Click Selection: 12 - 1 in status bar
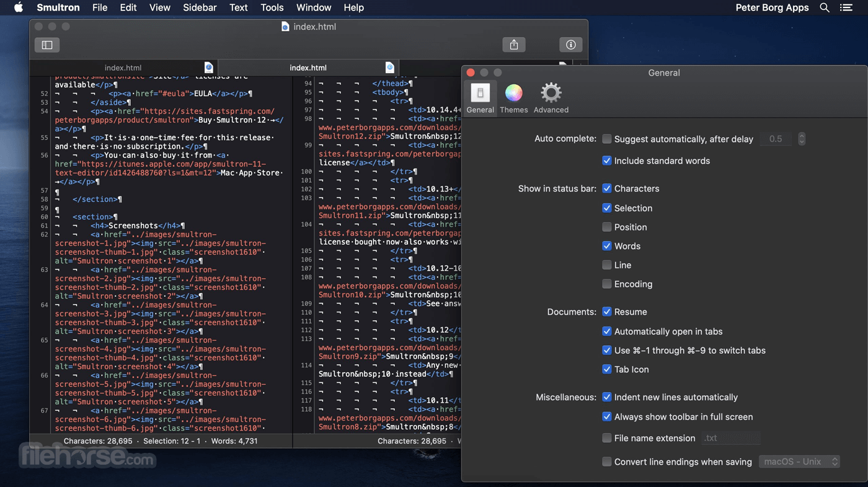 (x=172, y=441)
